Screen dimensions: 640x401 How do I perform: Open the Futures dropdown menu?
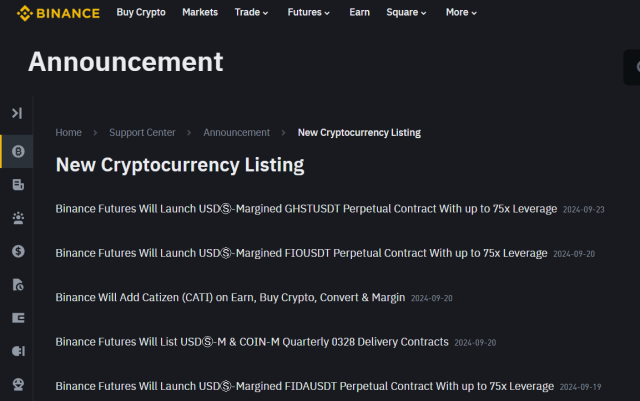pyautogui.click(x=309, y=13)
